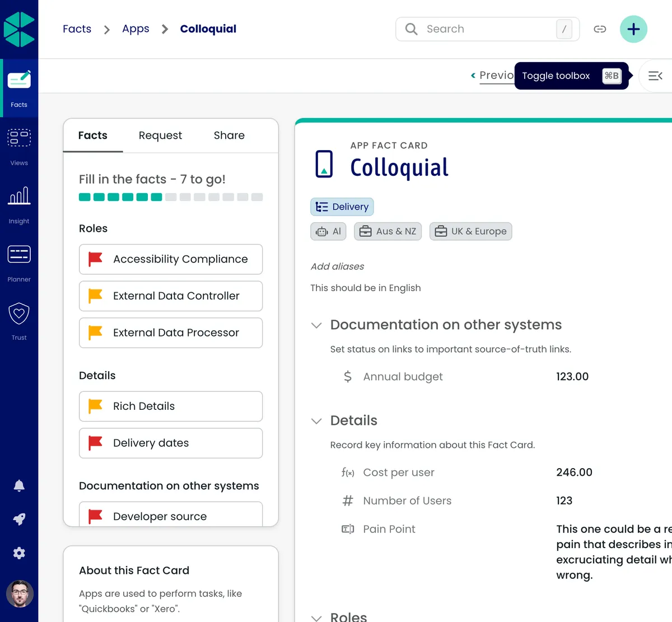Screen dimensions: 672x622
Task: Click the red flag on Accessibility Compliance
Action: (x=96, y=259)
